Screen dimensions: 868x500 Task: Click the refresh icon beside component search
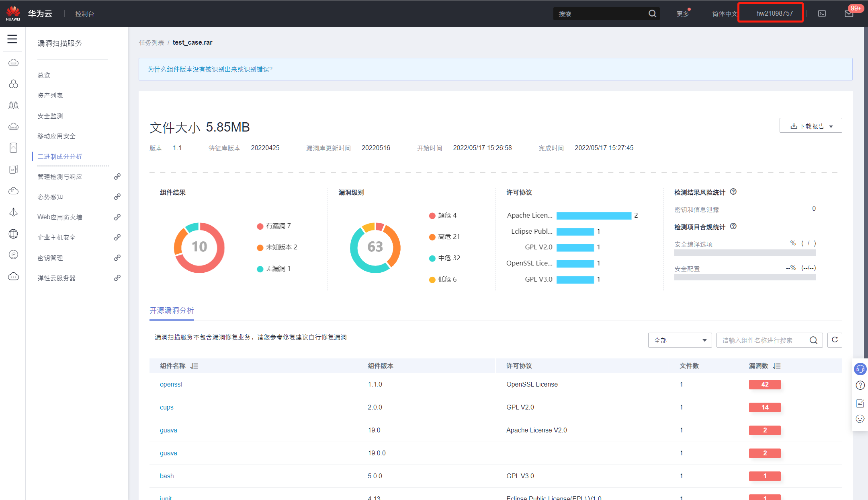coord(835,340)
